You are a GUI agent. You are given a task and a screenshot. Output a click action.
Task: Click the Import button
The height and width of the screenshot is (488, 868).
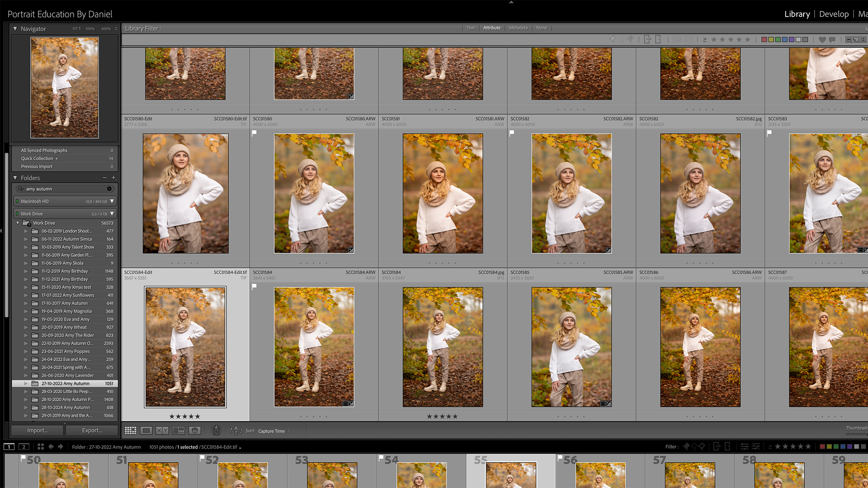point(37,430)
